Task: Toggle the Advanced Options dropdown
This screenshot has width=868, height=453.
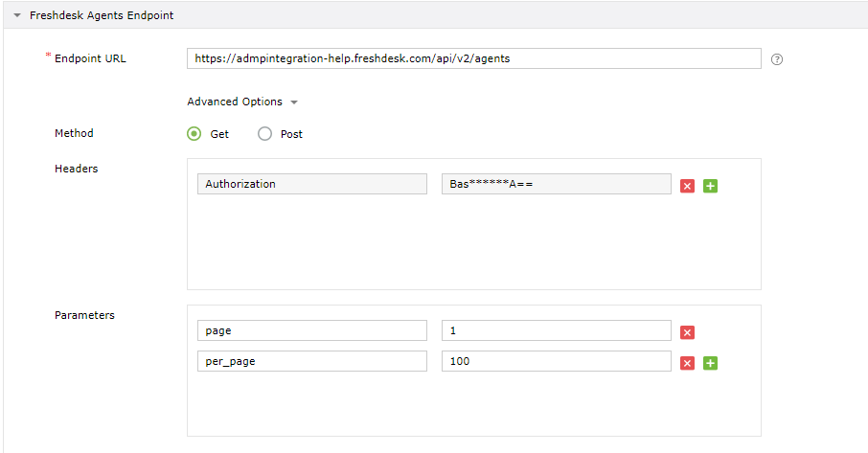Action: 243,102
